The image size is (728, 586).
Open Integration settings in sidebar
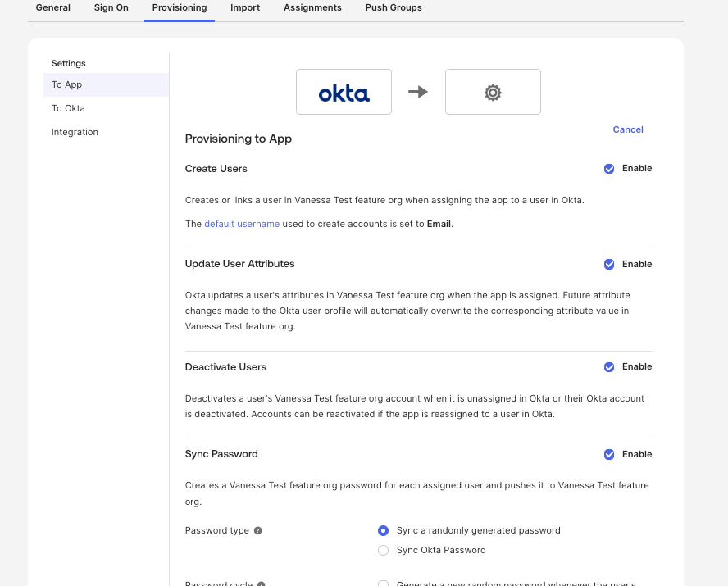click(107, 132)
